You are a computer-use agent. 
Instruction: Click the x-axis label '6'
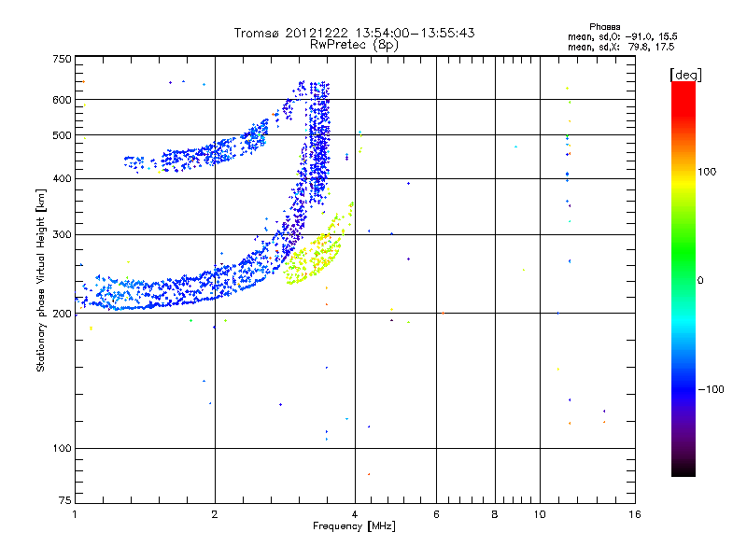436,514
